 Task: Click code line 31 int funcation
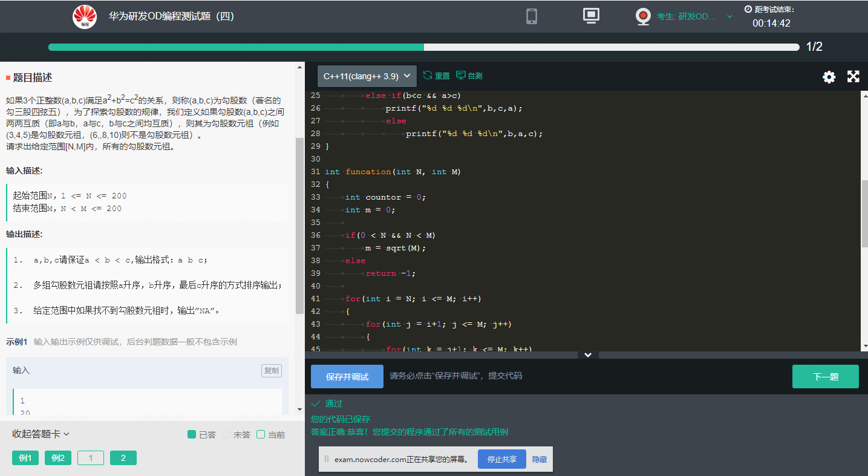393,172
